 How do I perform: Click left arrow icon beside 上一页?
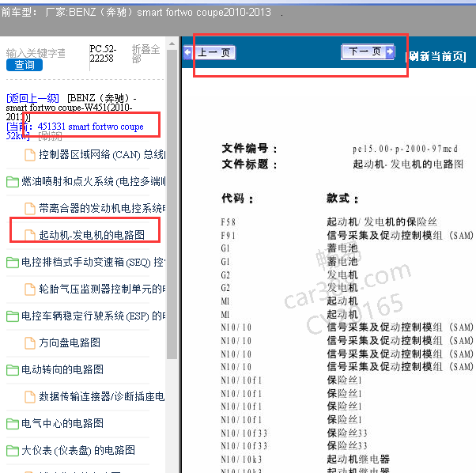point(188,52)
